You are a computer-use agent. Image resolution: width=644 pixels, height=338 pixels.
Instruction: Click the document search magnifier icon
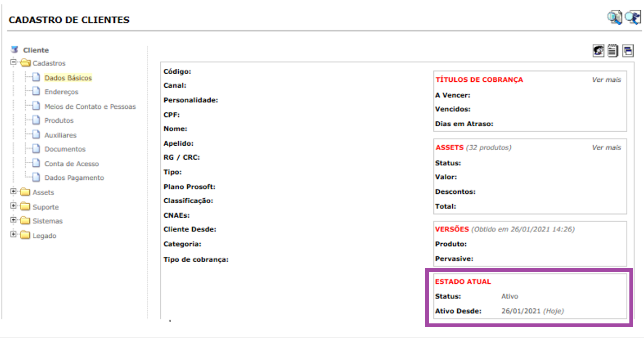point(614,18)
